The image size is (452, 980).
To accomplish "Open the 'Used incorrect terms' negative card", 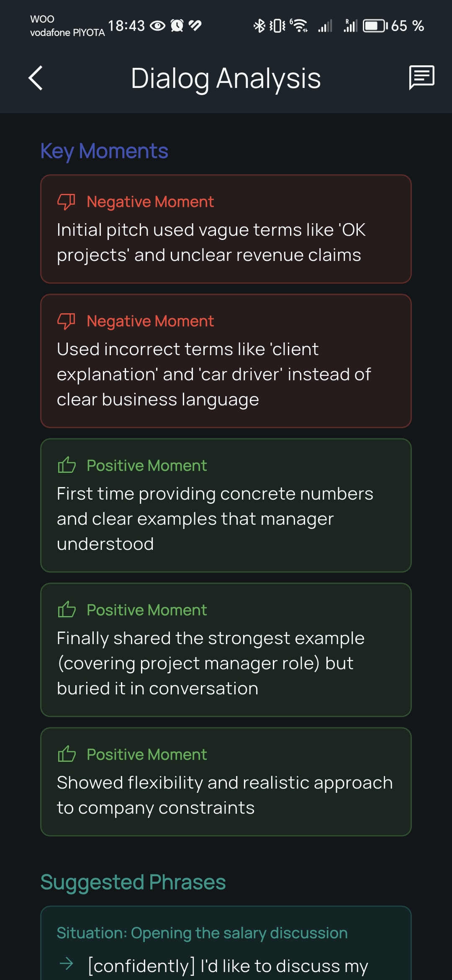I will (x=226, y=374).
